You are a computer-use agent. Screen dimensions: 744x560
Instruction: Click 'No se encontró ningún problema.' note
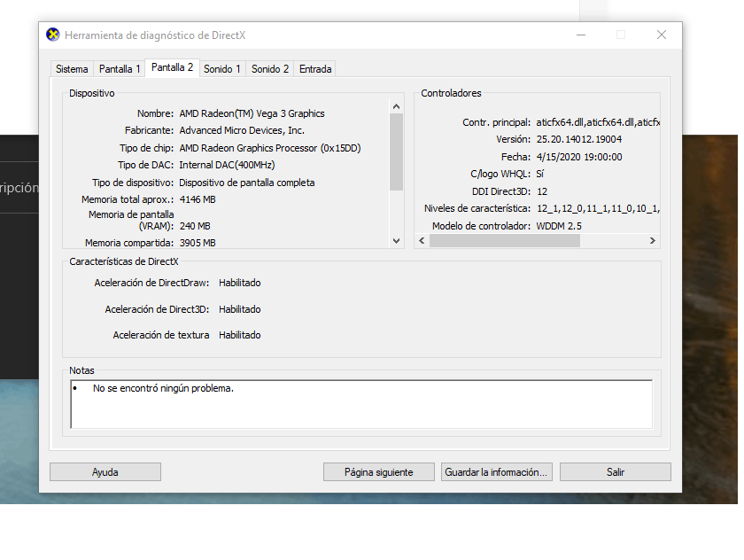coord(163,388)
